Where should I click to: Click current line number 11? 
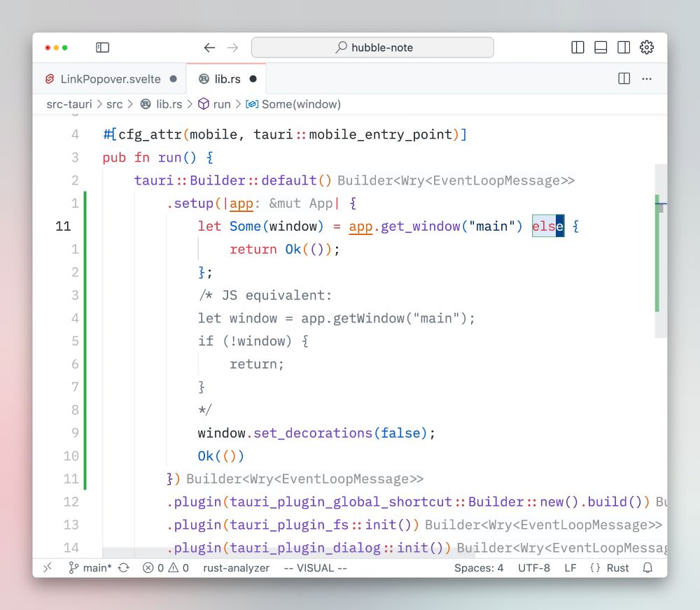pos(63,226)
